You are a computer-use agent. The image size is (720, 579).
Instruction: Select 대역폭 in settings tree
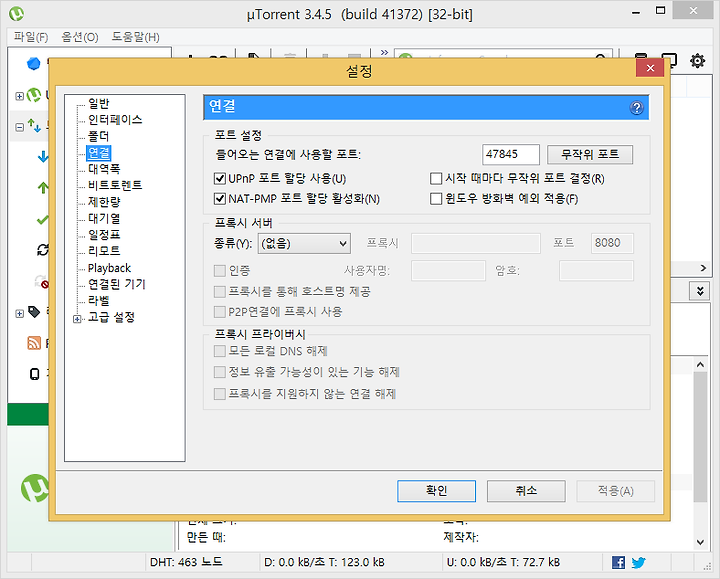click(104, 169)
